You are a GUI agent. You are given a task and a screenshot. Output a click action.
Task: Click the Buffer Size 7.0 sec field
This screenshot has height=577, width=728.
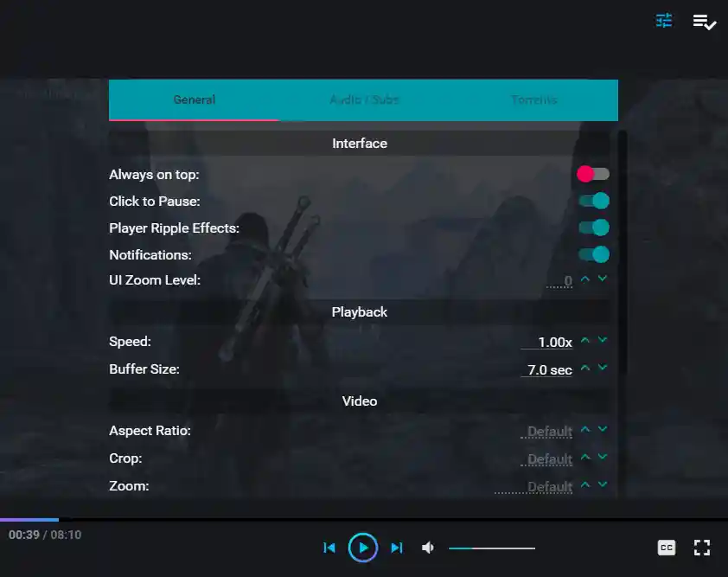coord(546,369)
